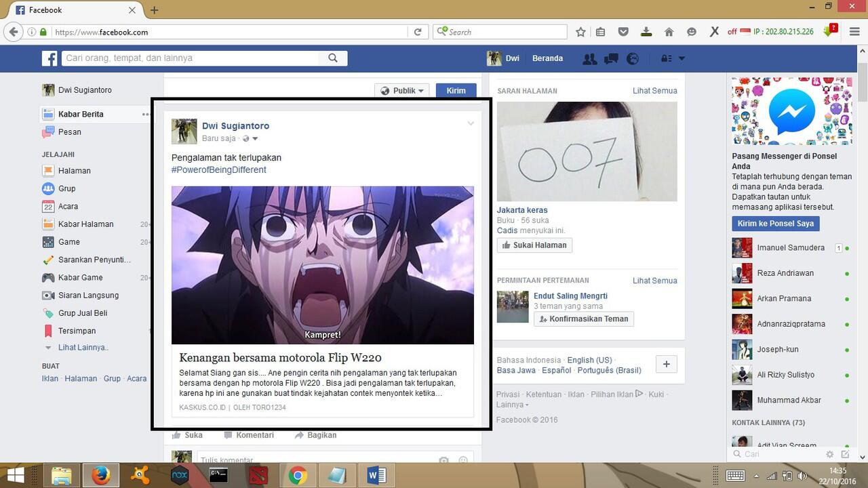Click Firefox back arrow button
This screenshot has height=488, width=868.
(x=13, y=32)
